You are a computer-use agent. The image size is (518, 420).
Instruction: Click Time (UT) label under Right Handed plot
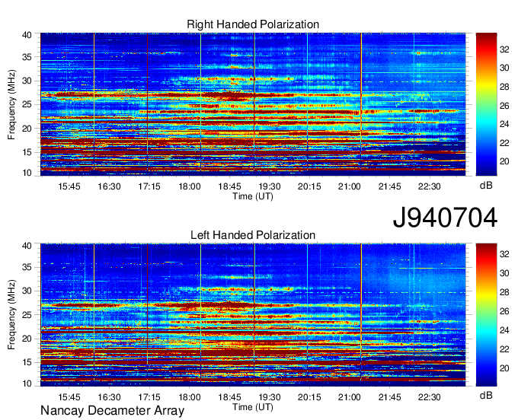pos(253,196)
